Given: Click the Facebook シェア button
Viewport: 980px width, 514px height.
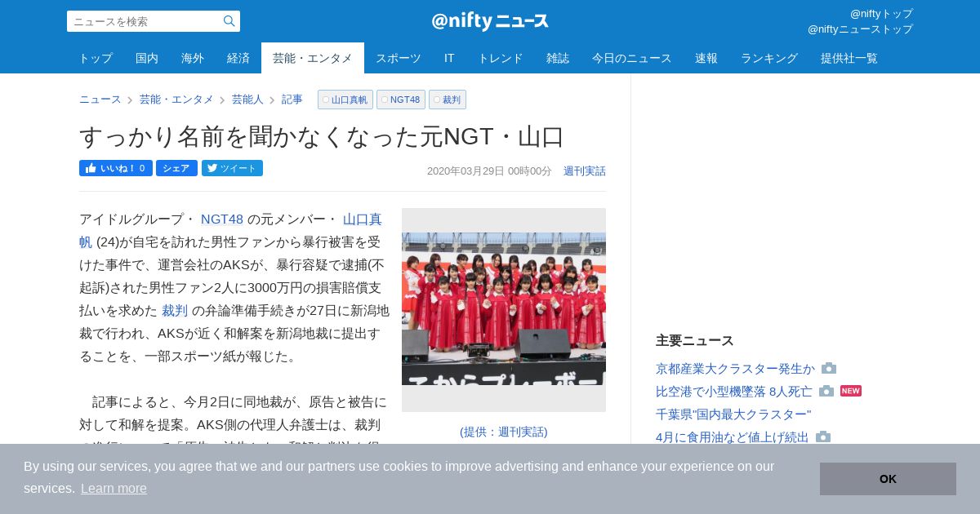Looking at the screenshot, I should tap(176, 168).
